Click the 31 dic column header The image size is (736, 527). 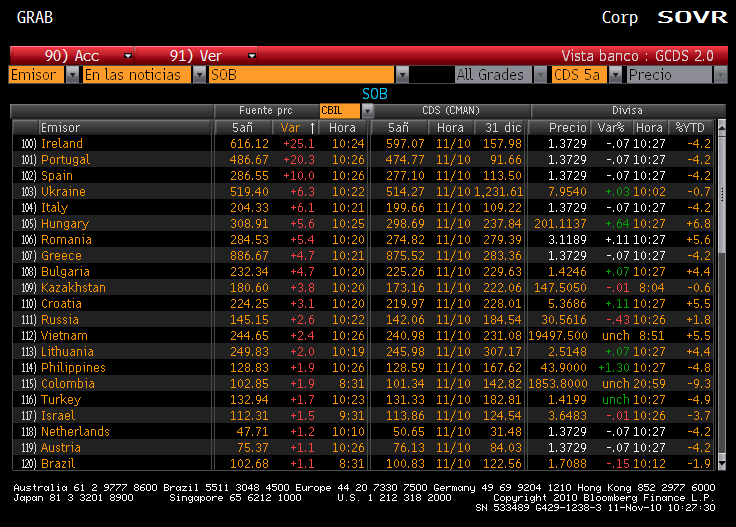coord(503,128)
